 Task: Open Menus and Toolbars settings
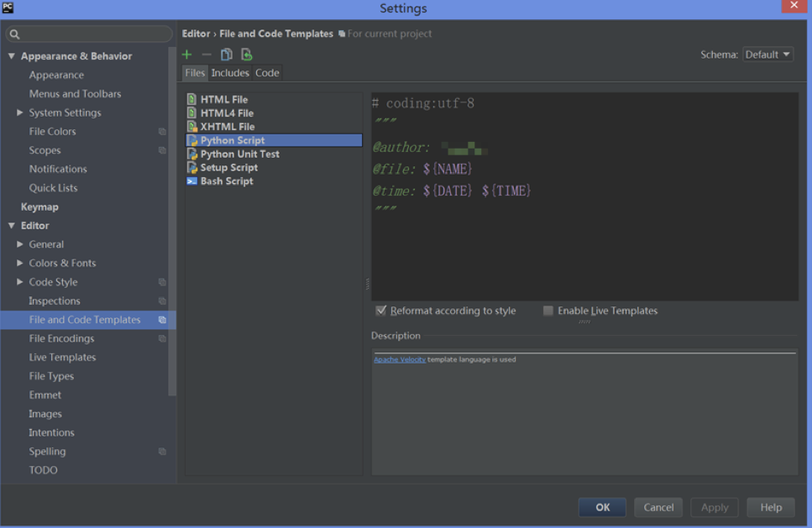click(75, 94)
